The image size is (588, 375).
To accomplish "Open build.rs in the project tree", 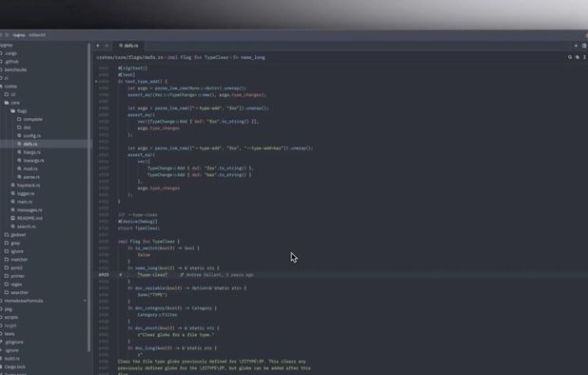I will coord(11,359).
